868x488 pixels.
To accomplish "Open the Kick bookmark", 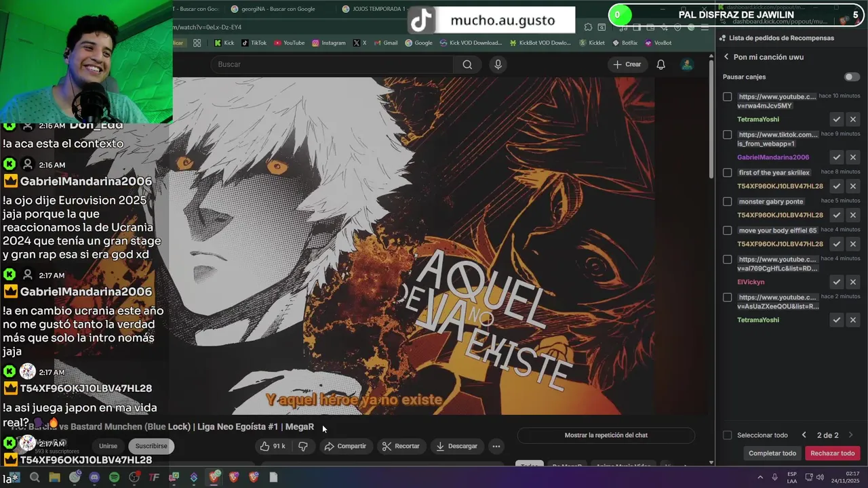I will pos(224,43).
